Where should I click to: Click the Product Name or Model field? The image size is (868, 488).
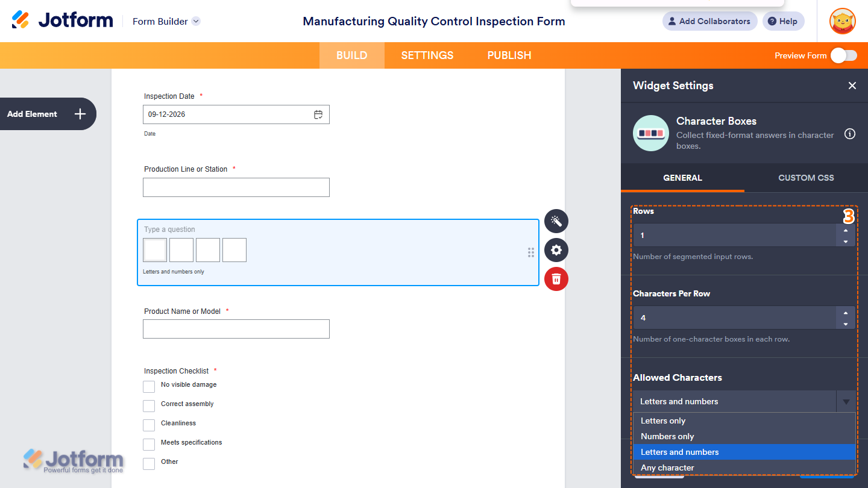pos(236,329)
